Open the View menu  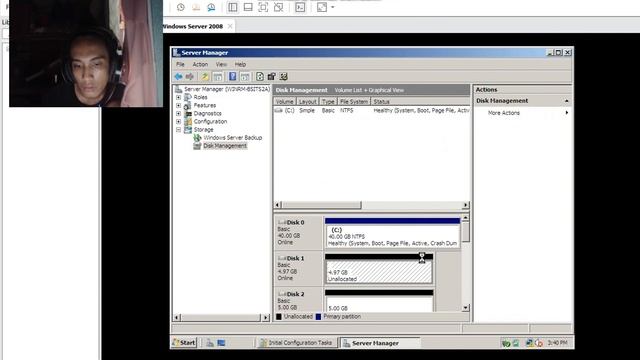click(x=221, y=64)
